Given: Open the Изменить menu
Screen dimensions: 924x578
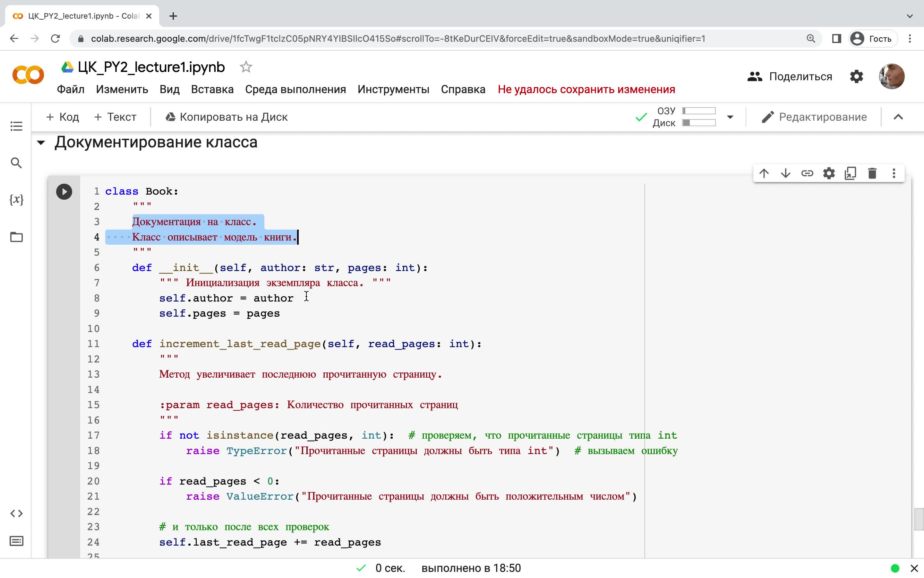Looking at the screenshot, I should [122, 90].
